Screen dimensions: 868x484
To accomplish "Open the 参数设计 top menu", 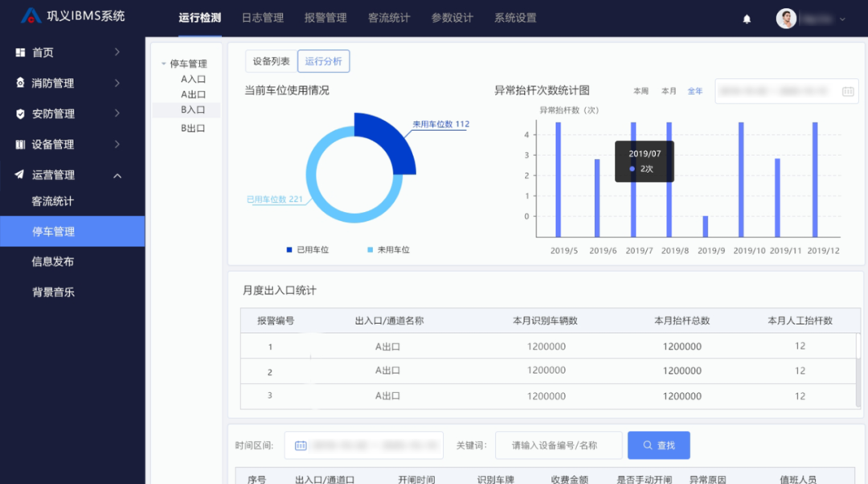I will tap(452, 18).
